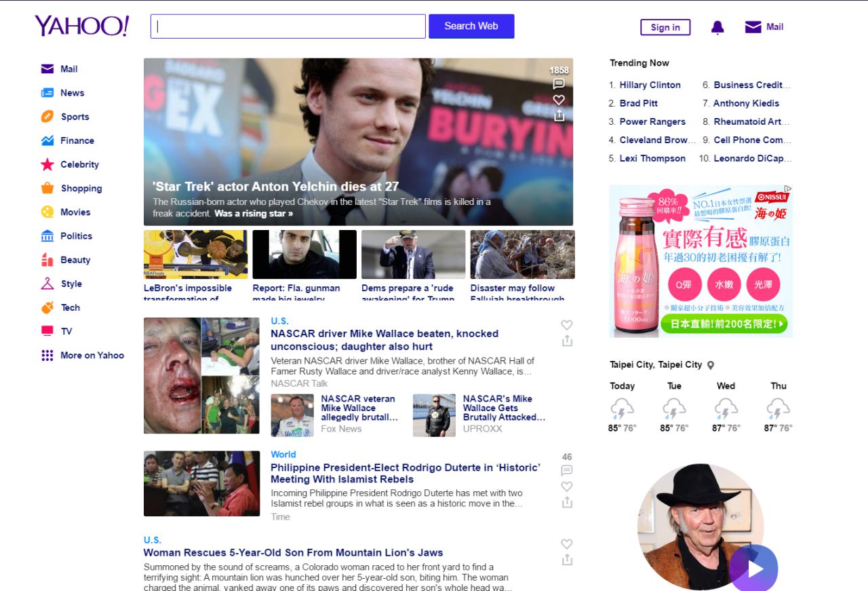Viewport: 868px width, 591px height.
Task: Open the Cleveland Brow… trending link
Action: coord(657,140)
